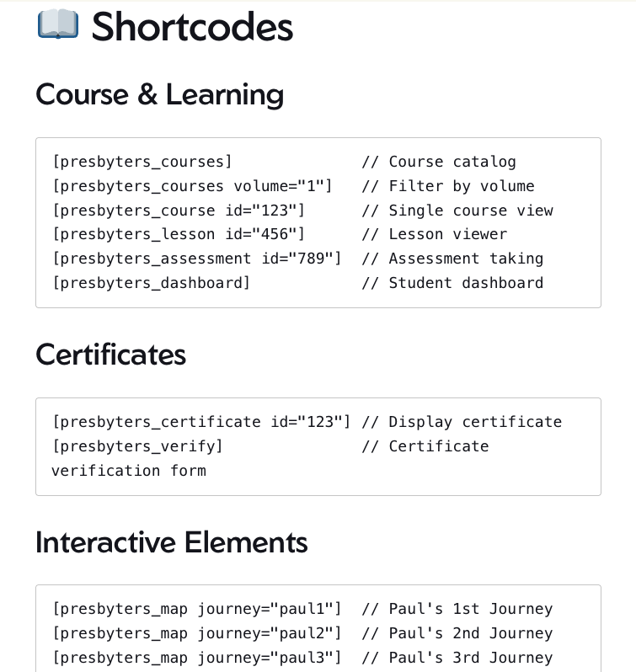Click the Interactive Elements heading
The image size is (636, 672).
pos(171,542)
